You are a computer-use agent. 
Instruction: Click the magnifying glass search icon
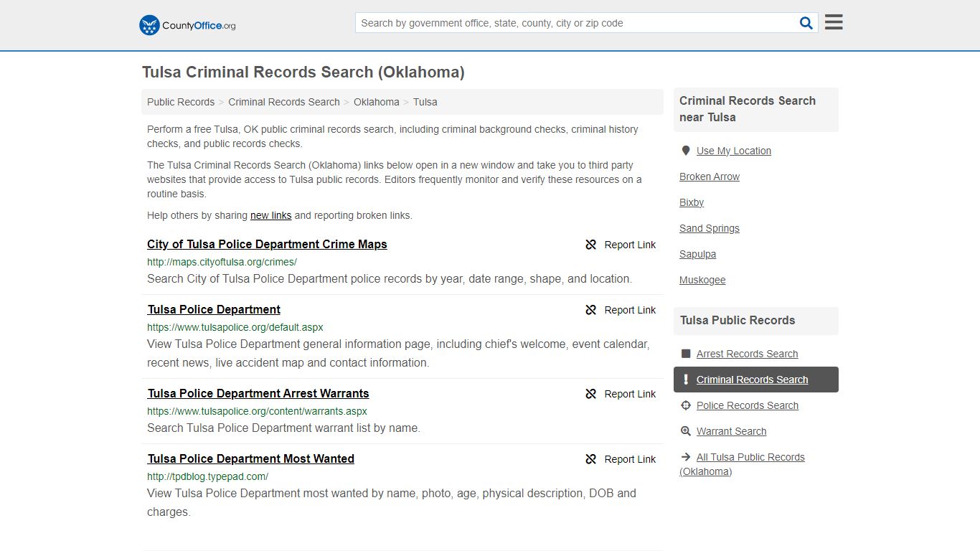click(806, 23)
